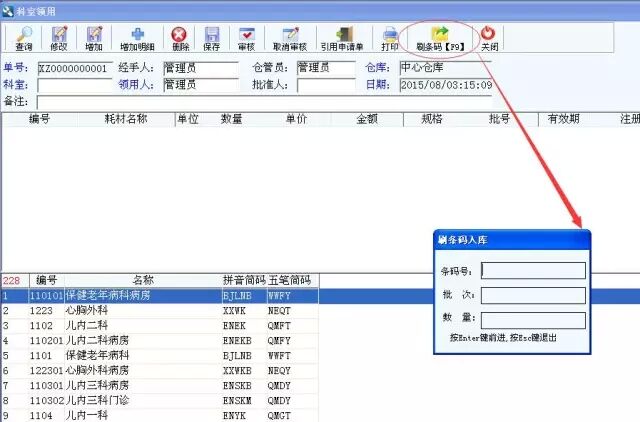The height and width of the screenshot is (422, 640).
Task: Click the 审核 (audit) toolbar icon
Action: 247,38
